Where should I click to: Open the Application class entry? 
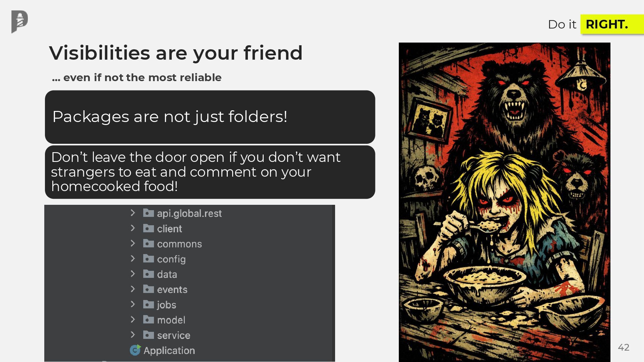click(169, 351)
